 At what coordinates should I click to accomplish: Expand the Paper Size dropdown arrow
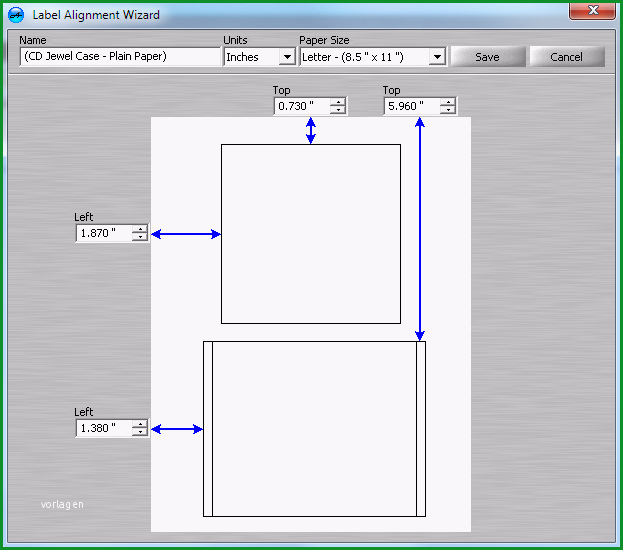pyautogui.click(x=437, y=57)
